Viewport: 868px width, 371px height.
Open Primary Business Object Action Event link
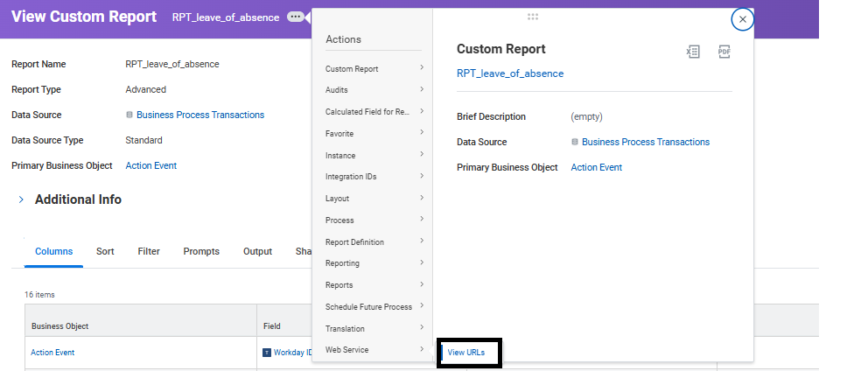tap(151, 165)
